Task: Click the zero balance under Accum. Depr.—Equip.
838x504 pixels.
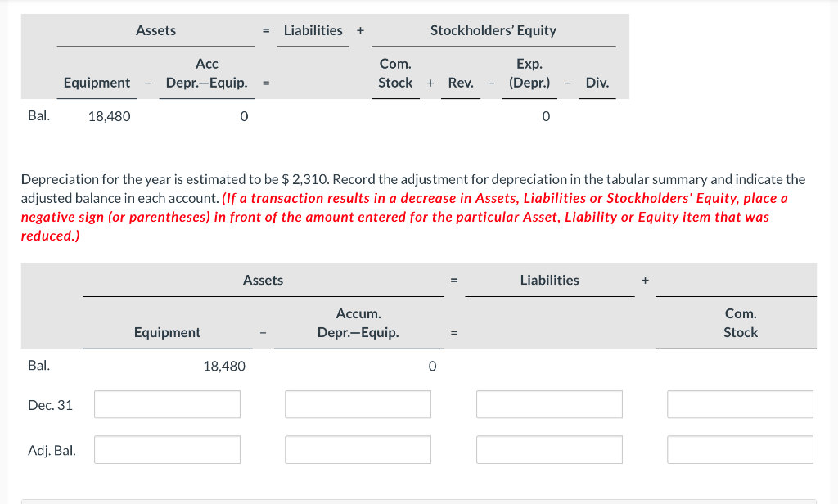Action: point(432,366)
